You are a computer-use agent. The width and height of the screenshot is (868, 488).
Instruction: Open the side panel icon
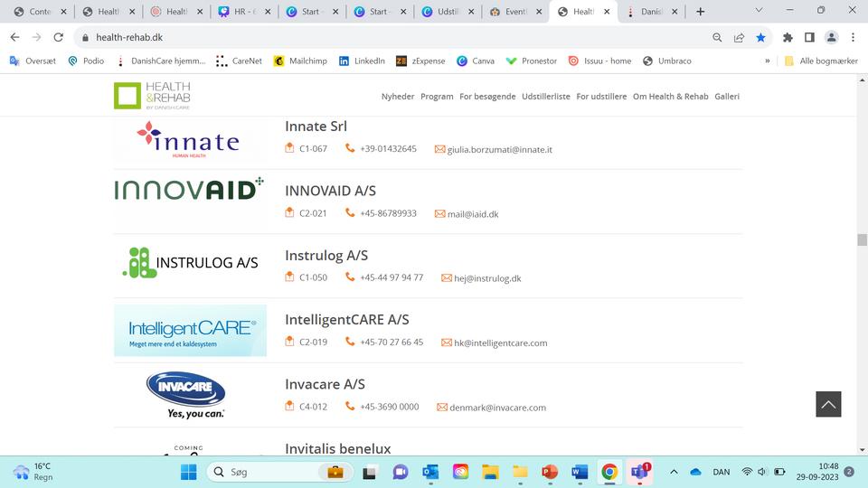pos(809,37)
